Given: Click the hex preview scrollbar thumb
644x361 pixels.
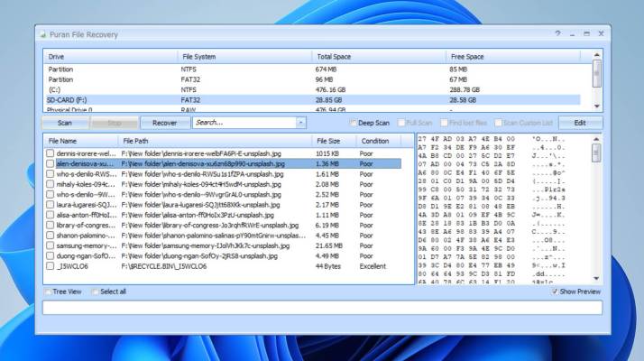Looking at the screenshot, I should tap(596, 153).
